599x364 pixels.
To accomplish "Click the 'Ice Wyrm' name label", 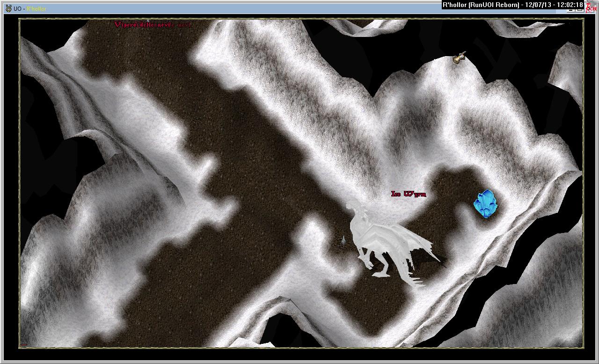I will [409, 194].
